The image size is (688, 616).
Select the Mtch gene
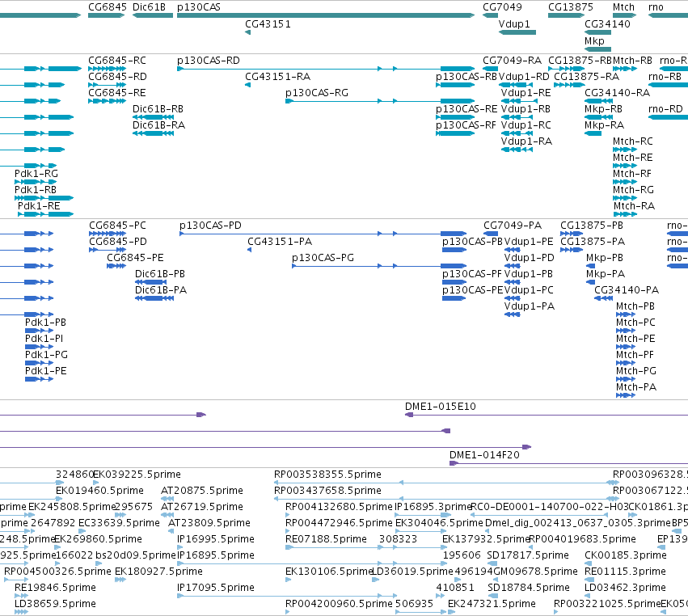click(625, 15)
